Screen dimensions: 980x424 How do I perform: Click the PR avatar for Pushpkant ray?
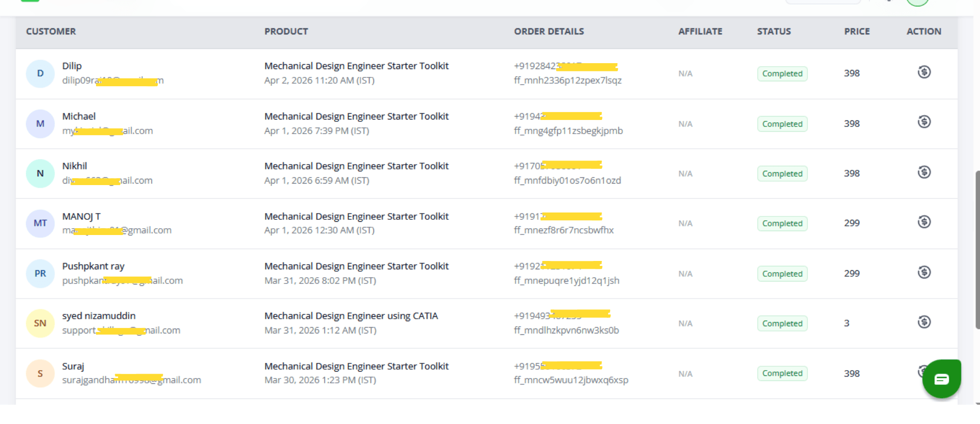[x=40, y=274]
